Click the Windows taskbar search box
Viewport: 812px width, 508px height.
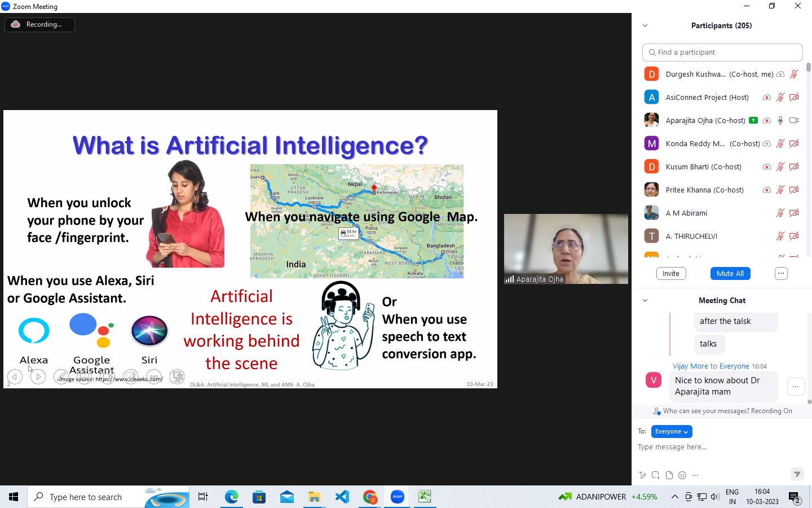click(x=108, y=497)
